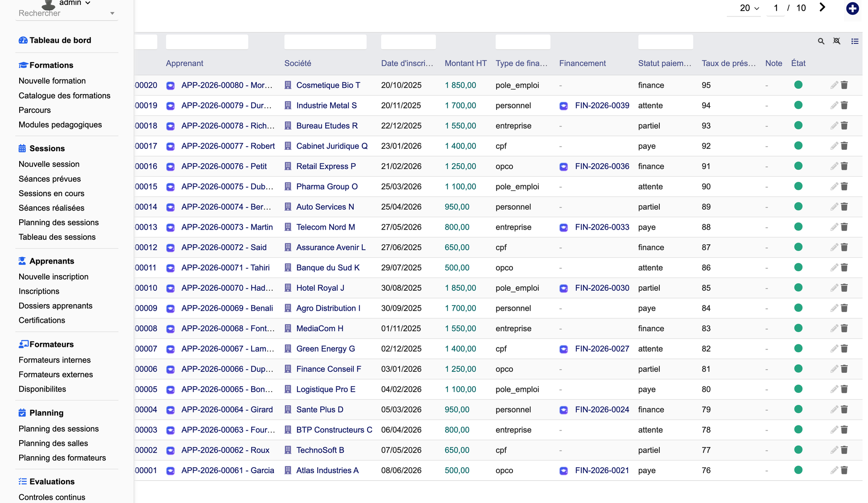Sort by Apprenant column header
The image size is (868, 503).
click(184, 63)
